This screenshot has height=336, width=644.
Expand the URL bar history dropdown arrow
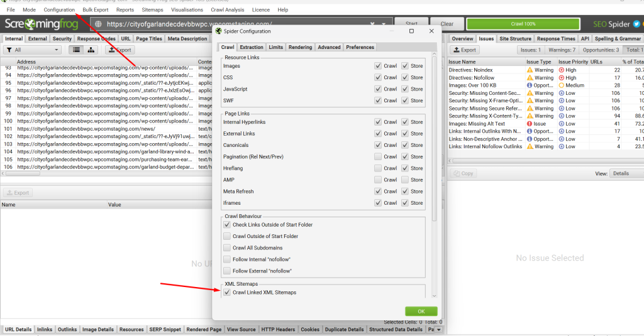coord(384,24)
